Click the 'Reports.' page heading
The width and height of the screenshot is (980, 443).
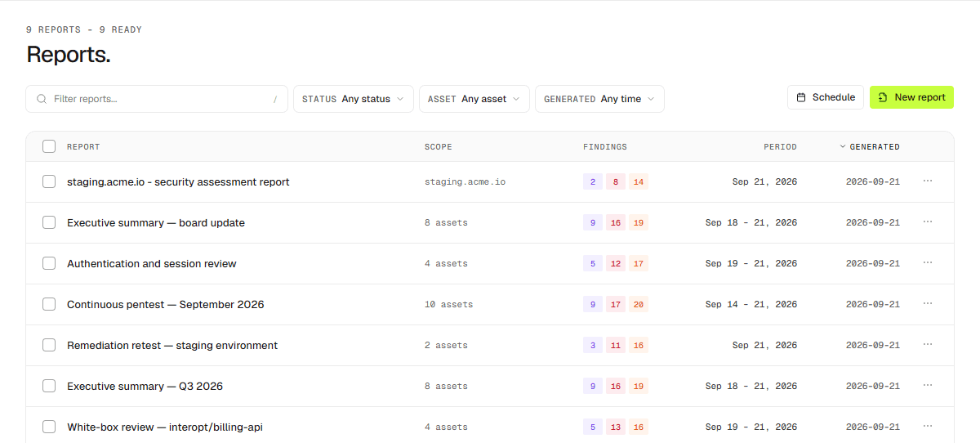click(x=69, y=55)
